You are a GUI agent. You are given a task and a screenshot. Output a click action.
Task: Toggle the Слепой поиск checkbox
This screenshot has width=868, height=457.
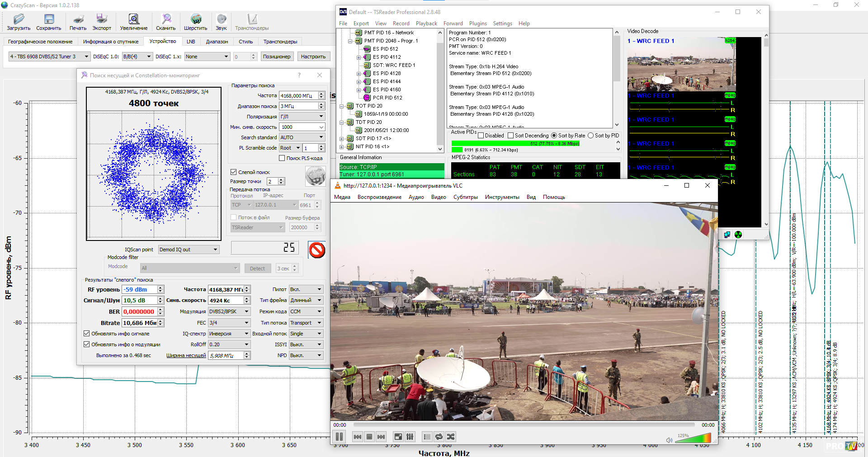[234, 172]
